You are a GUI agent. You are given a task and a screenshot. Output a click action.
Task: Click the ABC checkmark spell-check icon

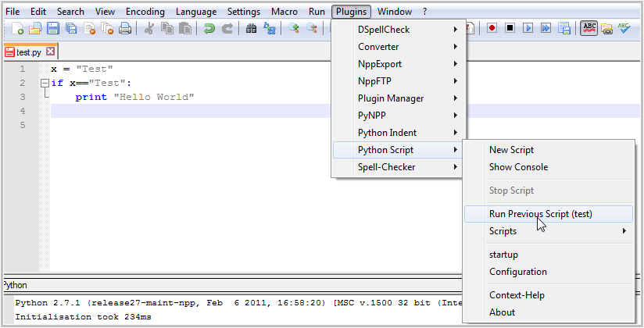tap(624, 28)
